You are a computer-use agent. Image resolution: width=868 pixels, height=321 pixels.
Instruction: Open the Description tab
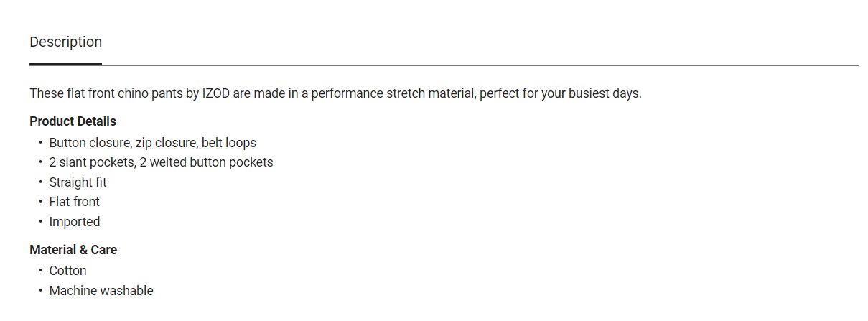(x=65, y=42)
